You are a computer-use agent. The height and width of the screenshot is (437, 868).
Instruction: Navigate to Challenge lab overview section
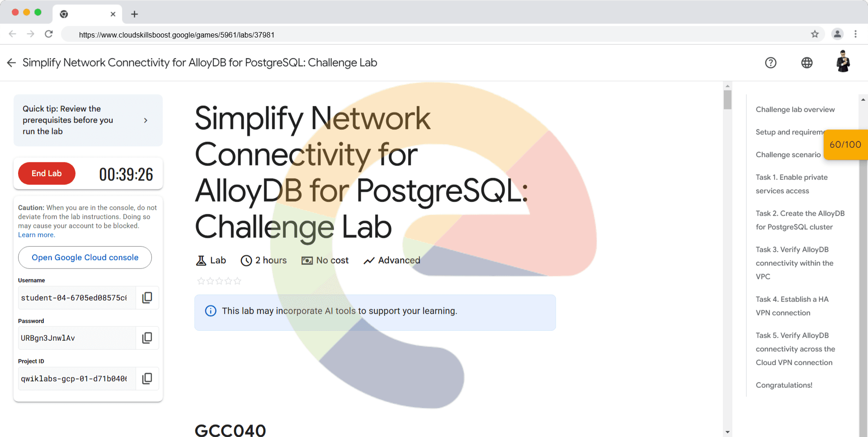click(795, 109)
